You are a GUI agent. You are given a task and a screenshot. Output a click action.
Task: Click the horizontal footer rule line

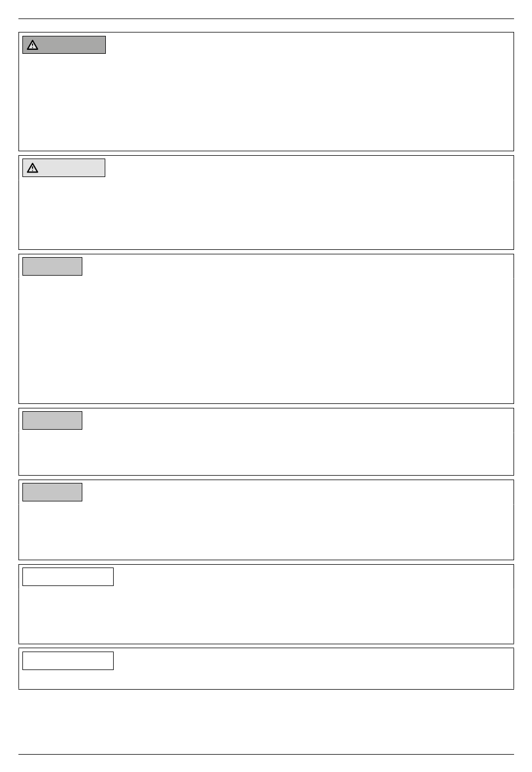coord(266,754)
